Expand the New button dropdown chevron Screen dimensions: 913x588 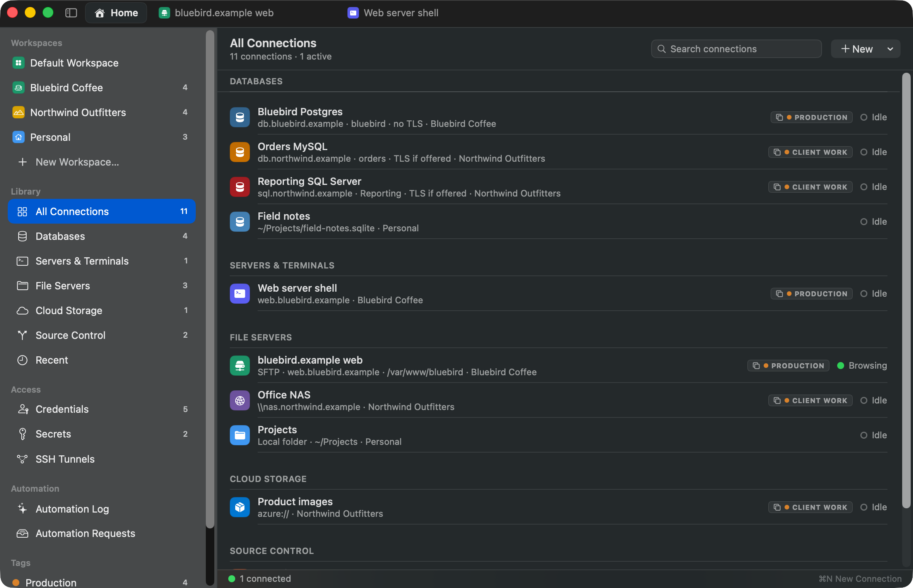click(x=890, y=49)
